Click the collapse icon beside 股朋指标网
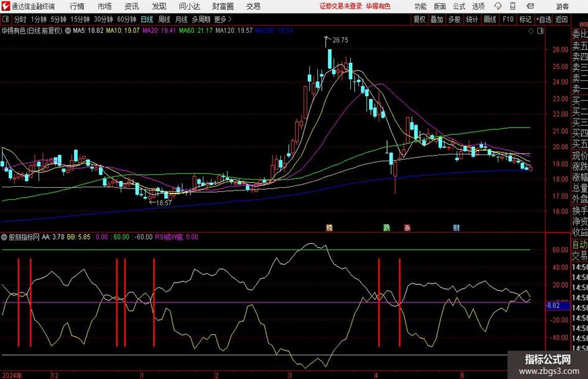Image resolution: width=588 pixels, height=379 pixels. [5, 237]
